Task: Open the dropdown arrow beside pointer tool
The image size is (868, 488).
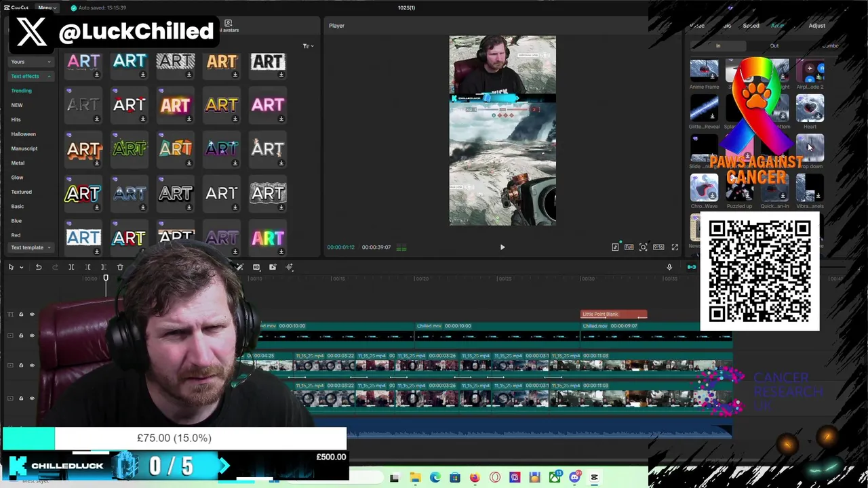Action: [x=21, y=267]
